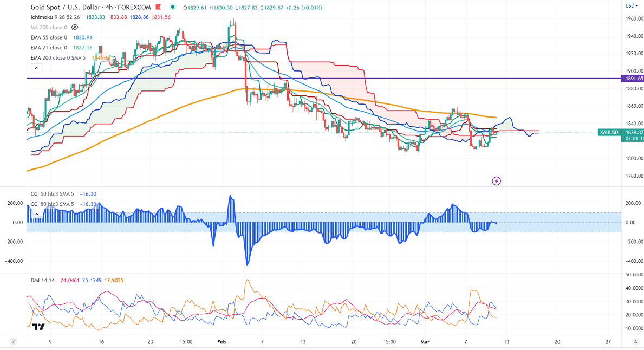This screenshot has height=350, width=644.
Task: Open the USD currency dropdown
Action: click(x=630, y=5)
